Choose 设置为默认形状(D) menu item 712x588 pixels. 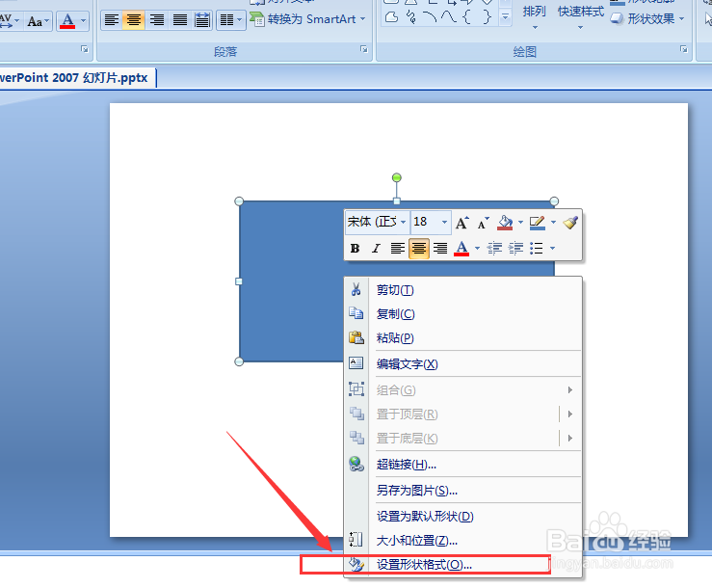click(462, 517)
